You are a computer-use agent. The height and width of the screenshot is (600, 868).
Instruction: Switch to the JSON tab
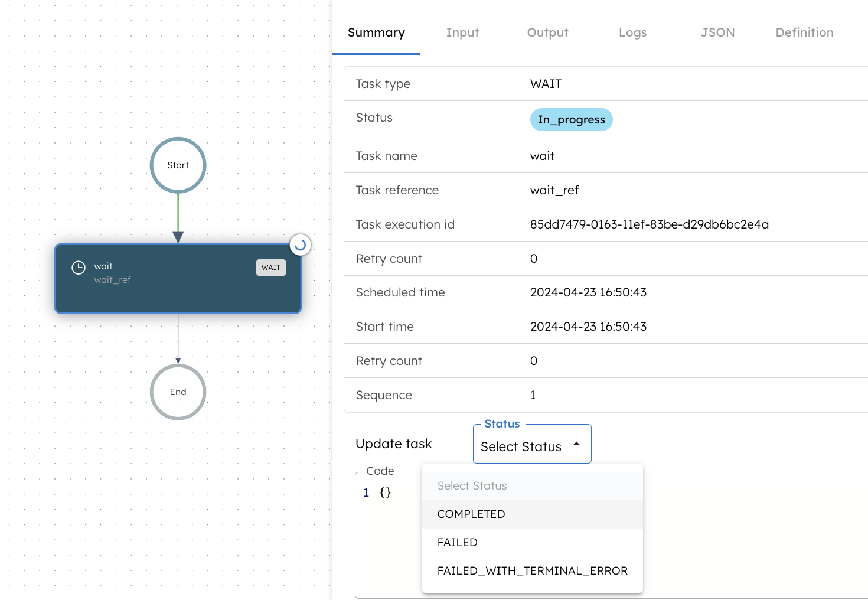coord(717,32)
